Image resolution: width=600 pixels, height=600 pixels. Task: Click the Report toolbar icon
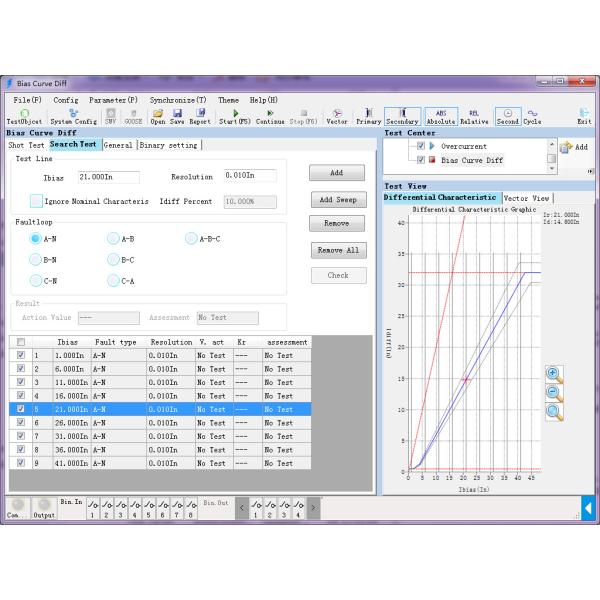pos(200,115)
